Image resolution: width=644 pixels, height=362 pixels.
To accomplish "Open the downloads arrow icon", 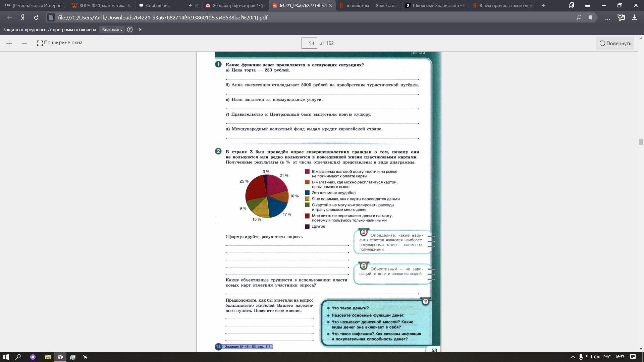I will click(x=634, y=17).
